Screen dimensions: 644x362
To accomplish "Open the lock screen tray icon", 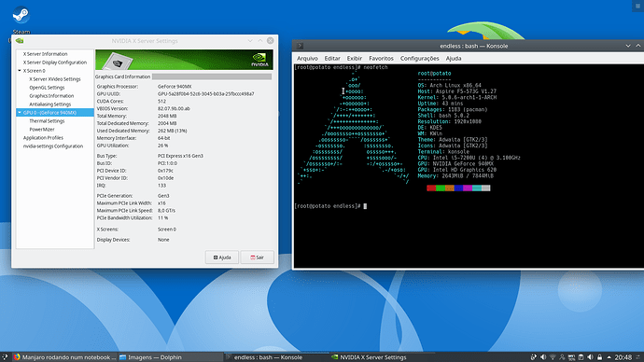I will 599,357.
